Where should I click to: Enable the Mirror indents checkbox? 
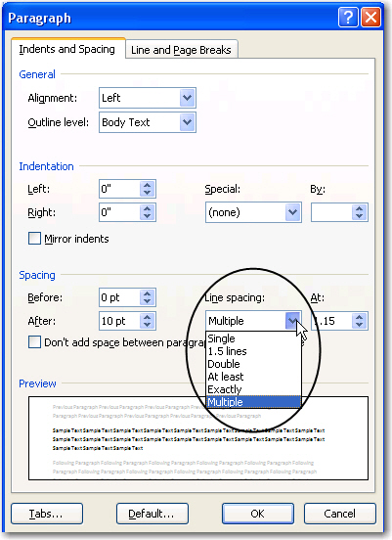[34, 239]
